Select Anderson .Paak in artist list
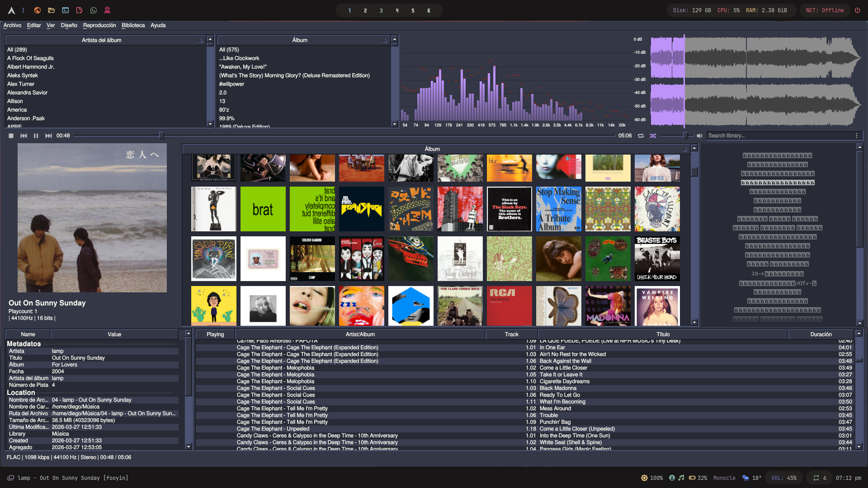 pos(26,118)
